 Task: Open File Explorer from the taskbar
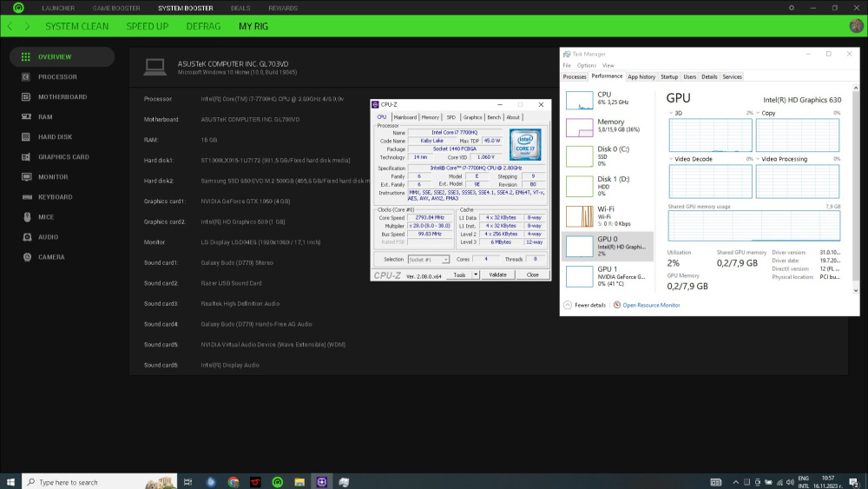point(299,482)
